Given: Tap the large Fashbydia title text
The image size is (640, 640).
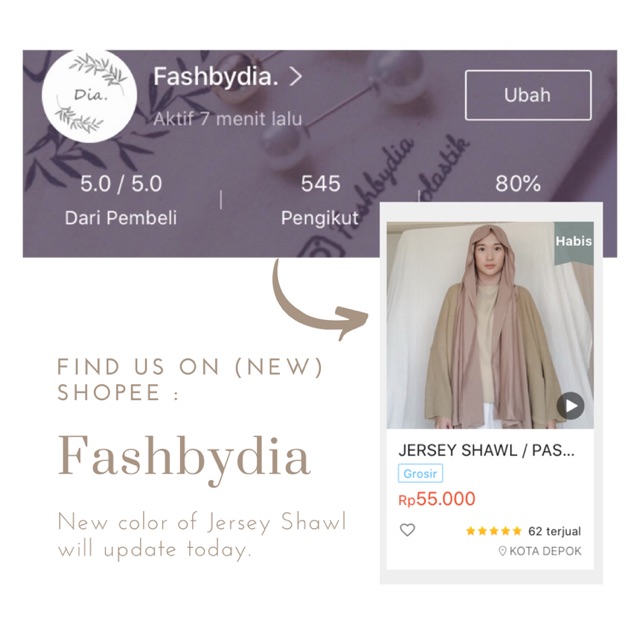Looking at the screenshot, I should [184, 458].
